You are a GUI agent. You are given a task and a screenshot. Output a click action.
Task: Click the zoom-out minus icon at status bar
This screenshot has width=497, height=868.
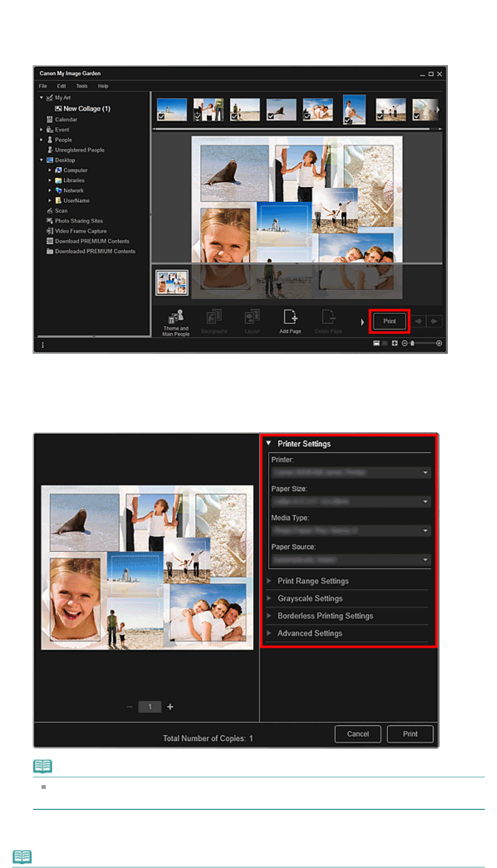click(405, 343)
